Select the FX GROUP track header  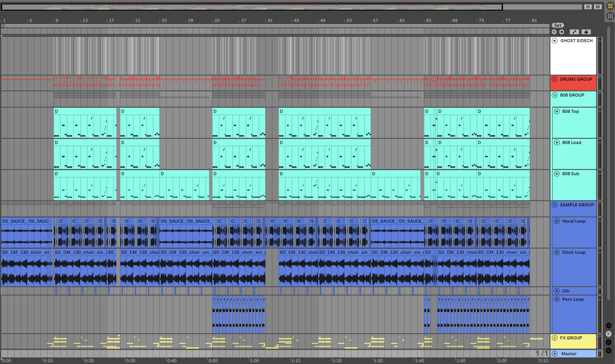click(571, 338)
